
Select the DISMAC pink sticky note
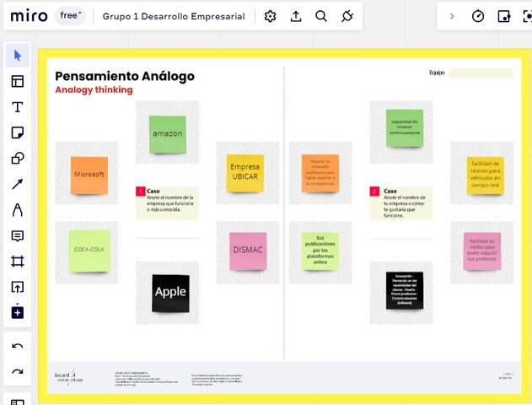pos(248,251)
